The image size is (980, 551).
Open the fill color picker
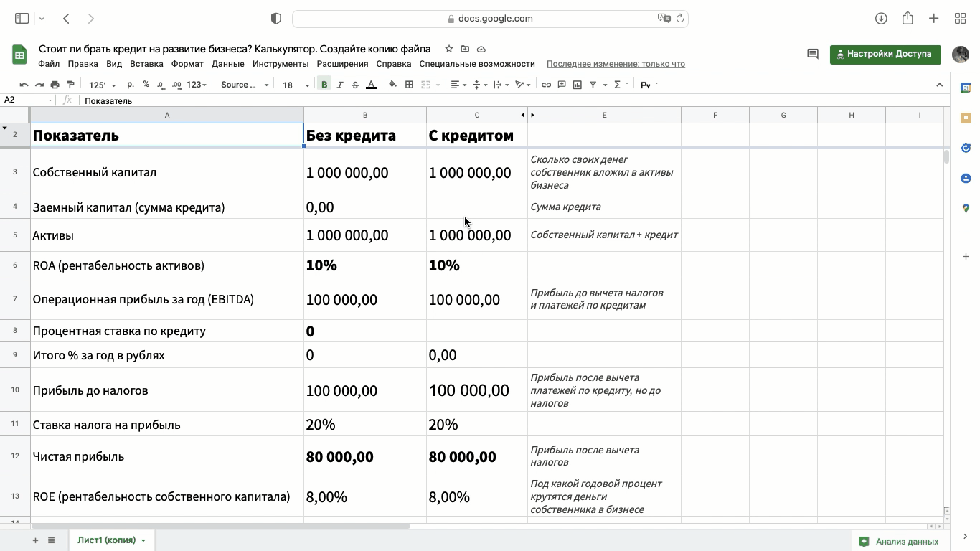[392, 85]
